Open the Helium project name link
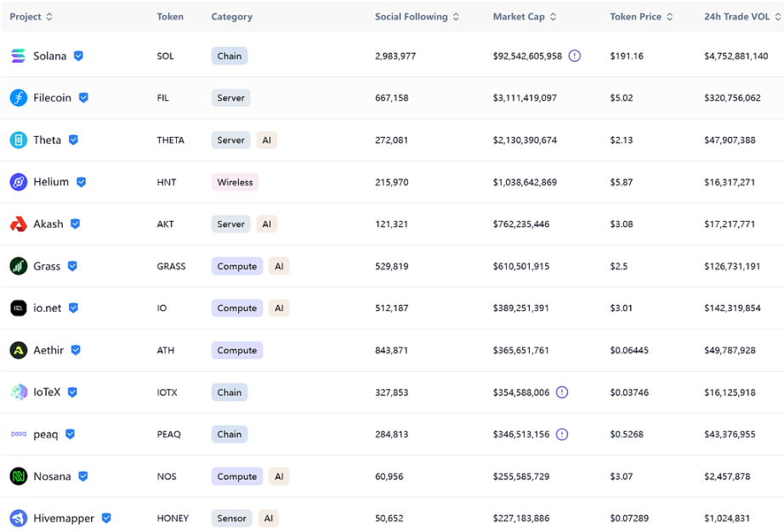The width and height of the screenshot is (784, 532). (x=51, y=182)
